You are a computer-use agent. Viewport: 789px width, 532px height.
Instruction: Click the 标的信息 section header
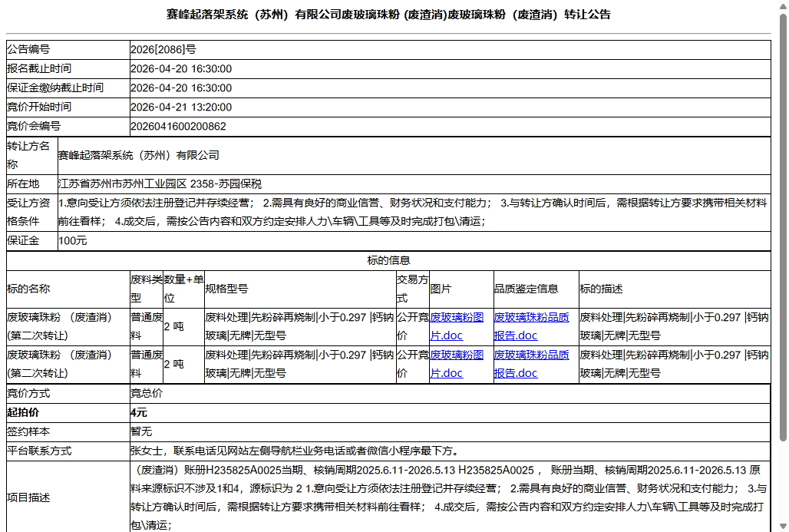point(388,261)
